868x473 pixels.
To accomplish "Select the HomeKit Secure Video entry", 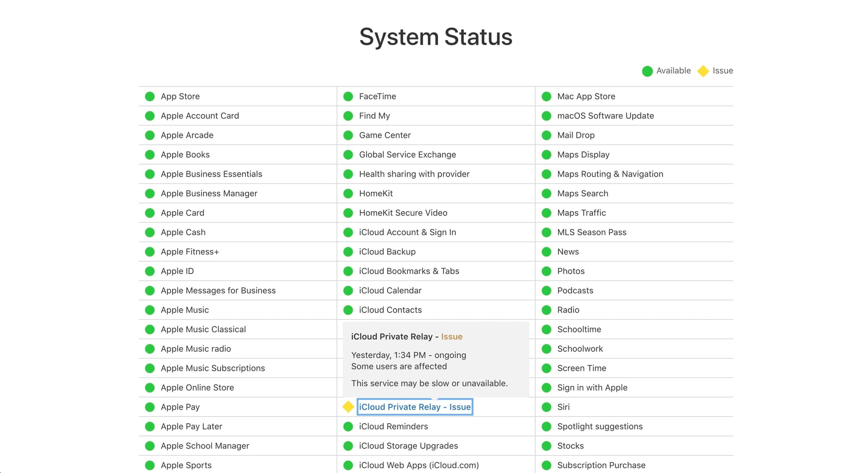I will 403,213.
